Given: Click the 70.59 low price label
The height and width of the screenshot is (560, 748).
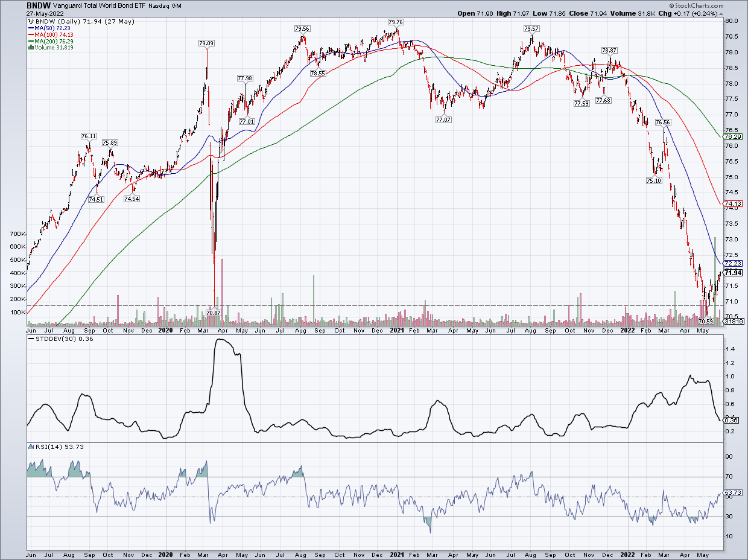Looking at the screenshot, I should click(x=706, y=322).
